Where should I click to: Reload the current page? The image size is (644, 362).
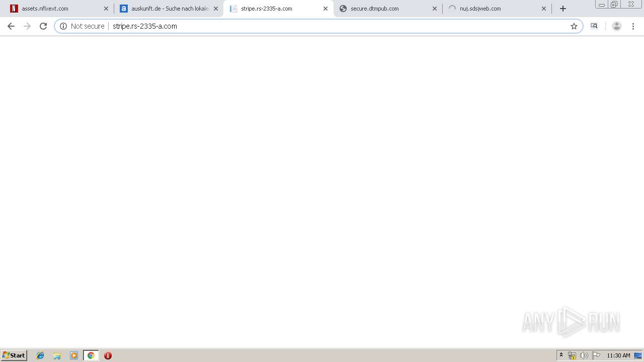coord(43,26)
